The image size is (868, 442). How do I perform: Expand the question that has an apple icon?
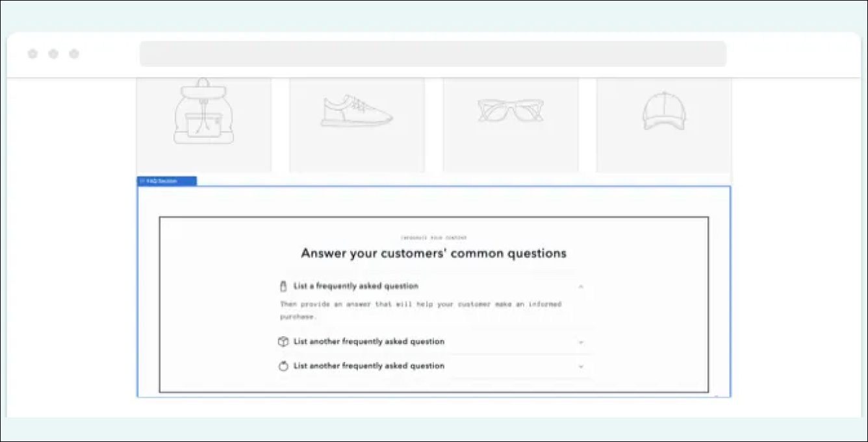(581, 367)
